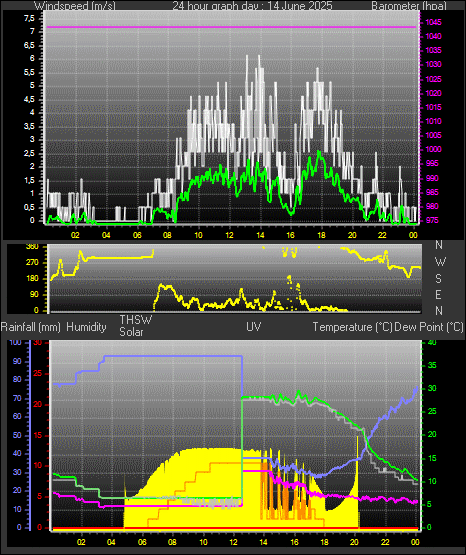Click the 40 value on green temperature axis

(432, 343)
